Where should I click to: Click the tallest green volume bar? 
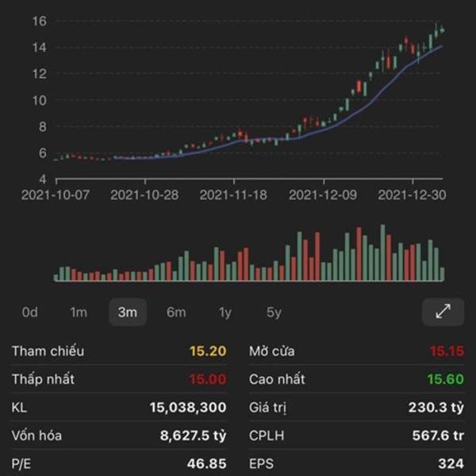(383, 252)
